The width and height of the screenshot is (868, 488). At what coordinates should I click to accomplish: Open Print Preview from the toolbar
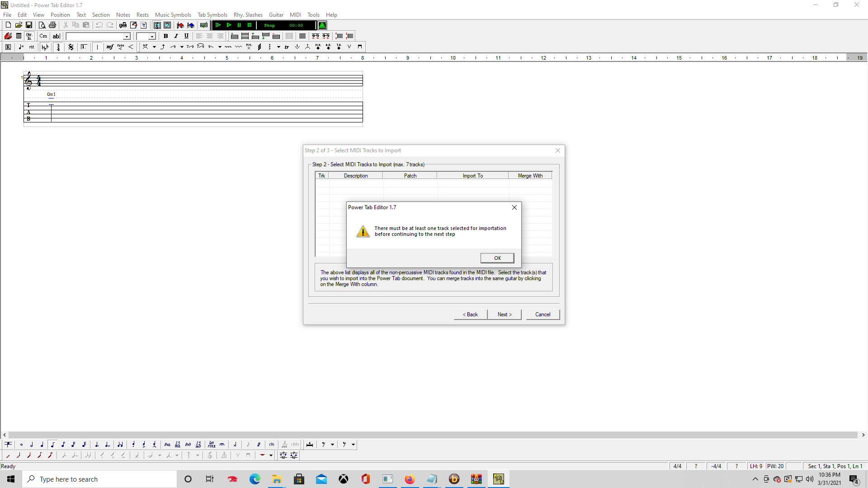tap(42, 25)
